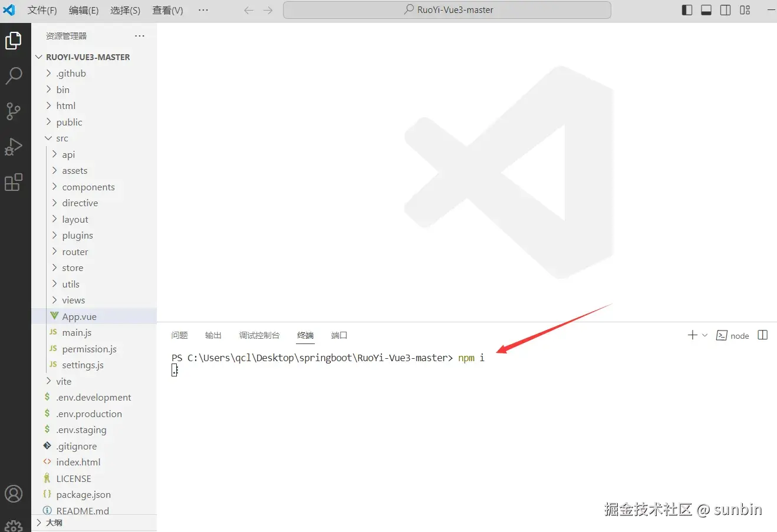The width and height of the screenshot is (777, 532).
Task: Expand the 大纲 outline section
Action: [94, 523]
